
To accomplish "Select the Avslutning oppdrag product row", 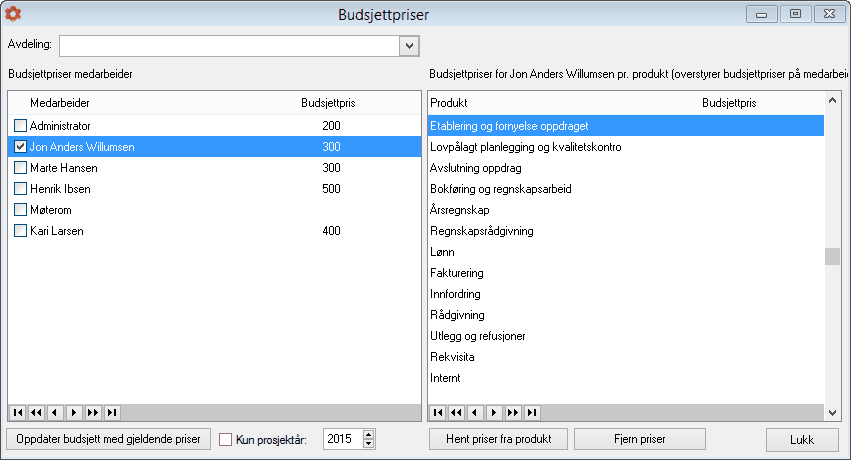I will coord(626,168).
